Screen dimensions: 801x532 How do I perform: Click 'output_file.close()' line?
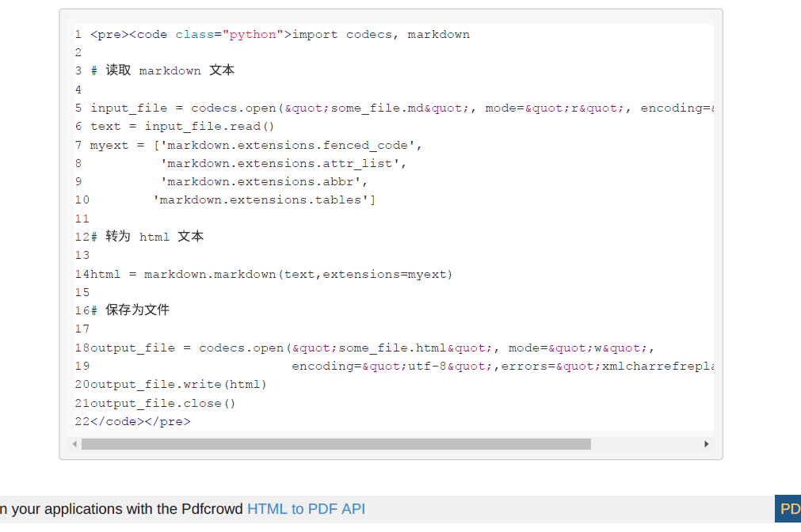tap(163, 404)
